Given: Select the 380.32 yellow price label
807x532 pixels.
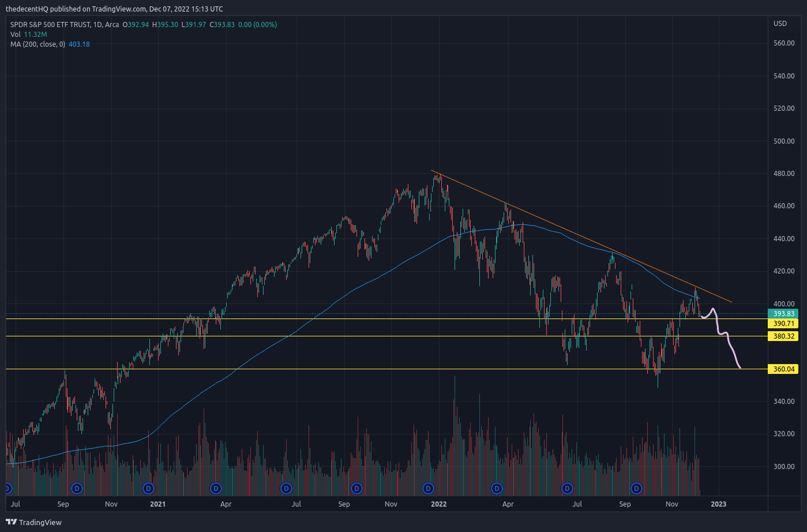Looking at the screenshot, I should (784, 336).
